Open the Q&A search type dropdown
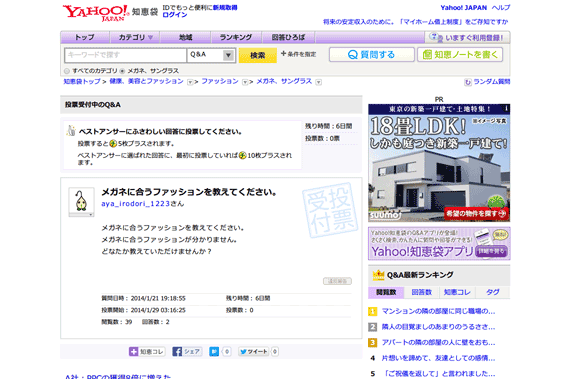Image resolution: width=570 pixels, height=379 pixels. (x=211, y=55)
